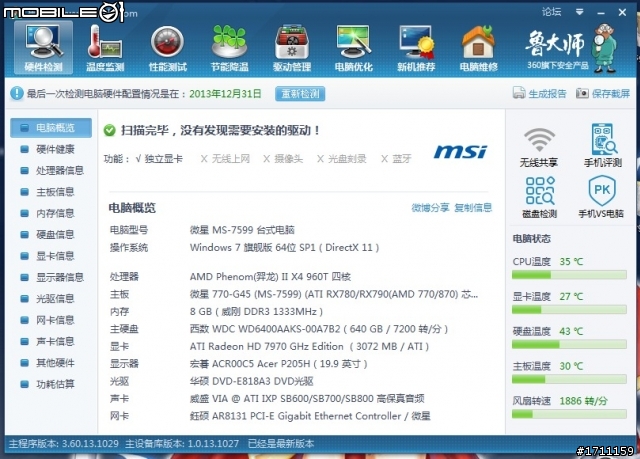Click the MSI brand logo
Screen dimensions: 640x459
[460, 151]
